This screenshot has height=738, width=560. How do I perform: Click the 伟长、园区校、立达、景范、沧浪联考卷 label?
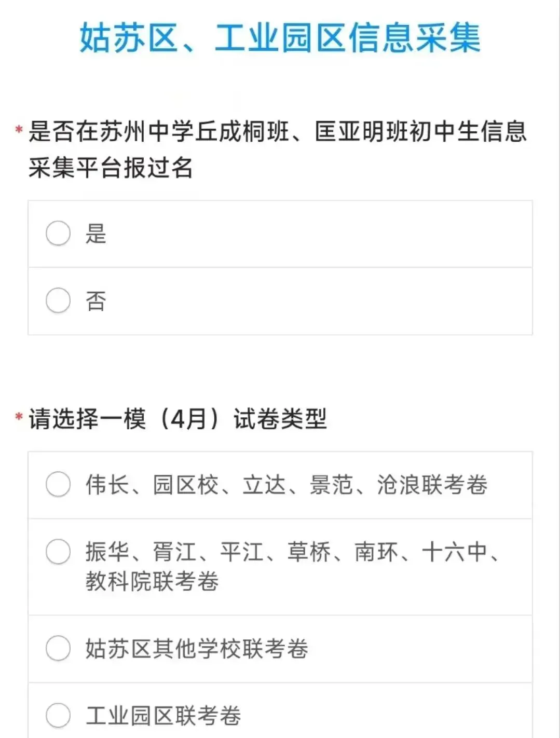(286, 485)
